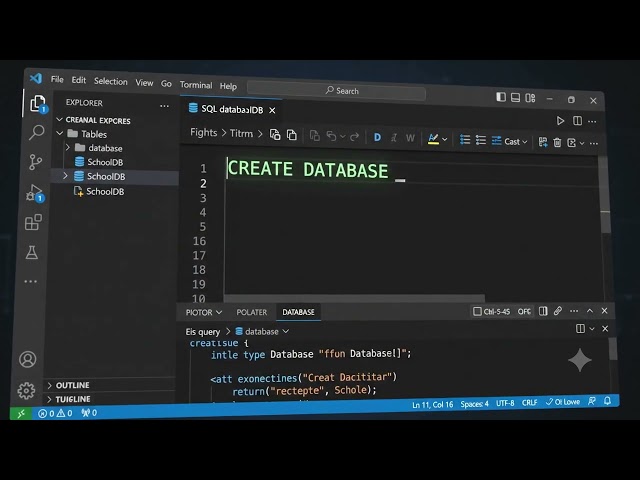Click the Fights breadcrumb
The image size is (640, 480).
[203, 132]
